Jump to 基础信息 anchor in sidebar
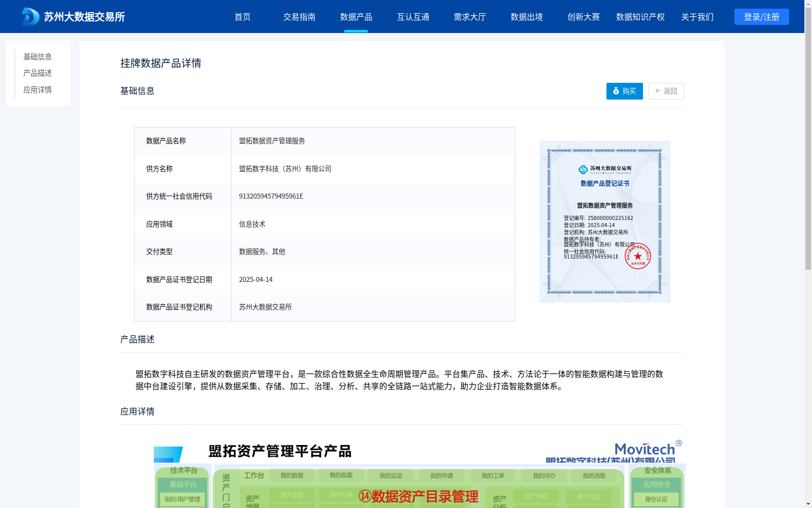Viewport: 812px width, 508px height. click(38, 56)
